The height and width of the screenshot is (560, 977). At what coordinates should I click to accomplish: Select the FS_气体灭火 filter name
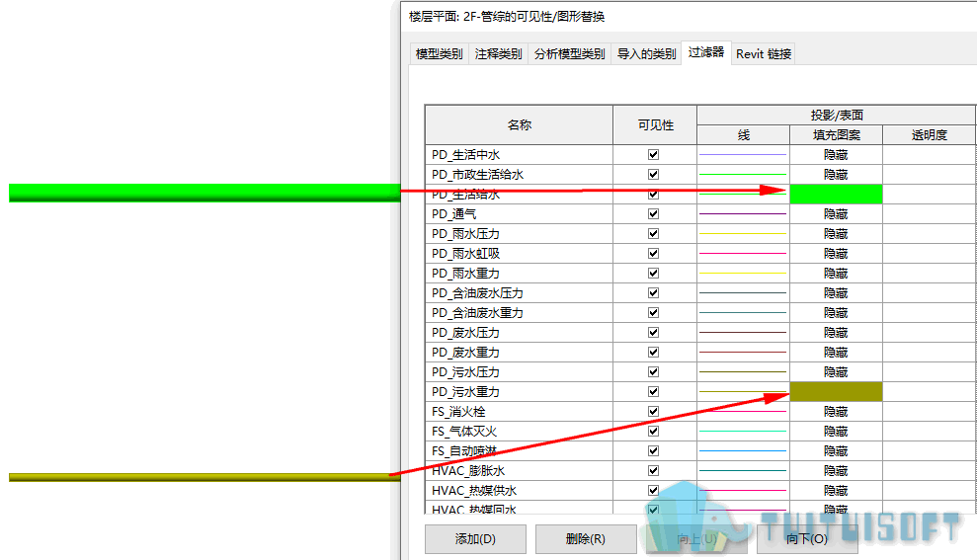(464, 431)
